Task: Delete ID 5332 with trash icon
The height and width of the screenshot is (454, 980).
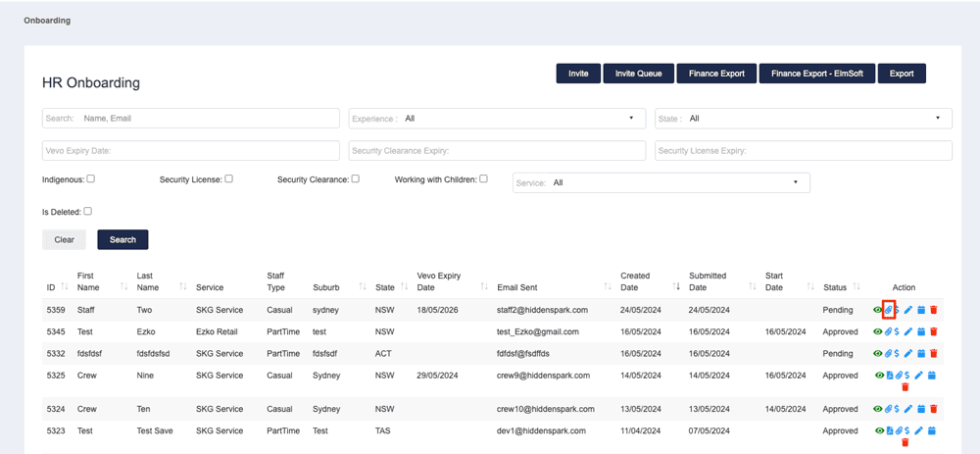Action: [934, 353]
